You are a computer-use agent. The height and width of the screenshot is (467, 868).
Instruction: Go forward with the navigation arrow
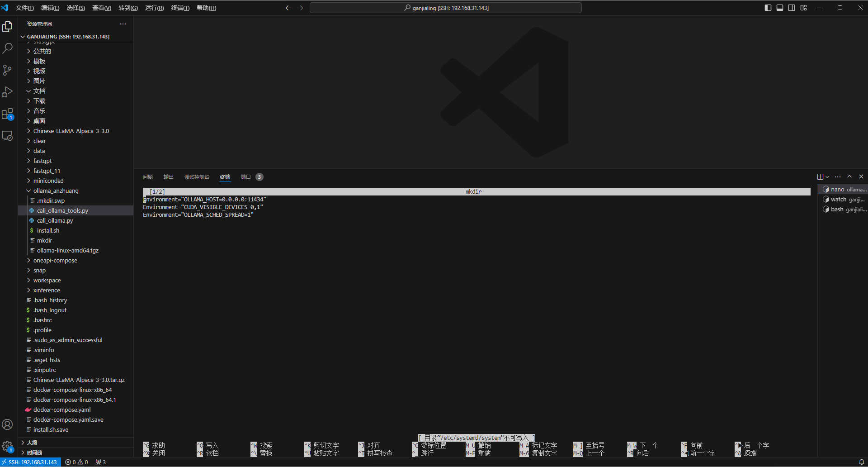[300, 8]
